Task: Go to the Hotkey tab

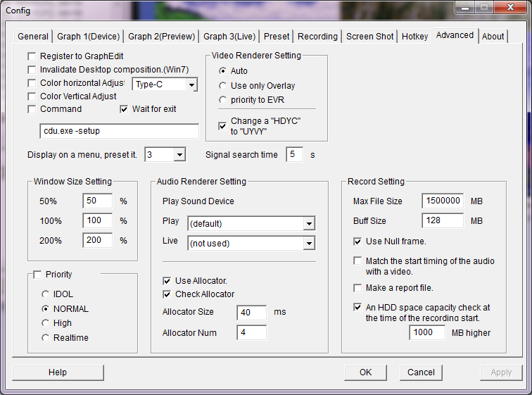Action: tap(414, 37)
